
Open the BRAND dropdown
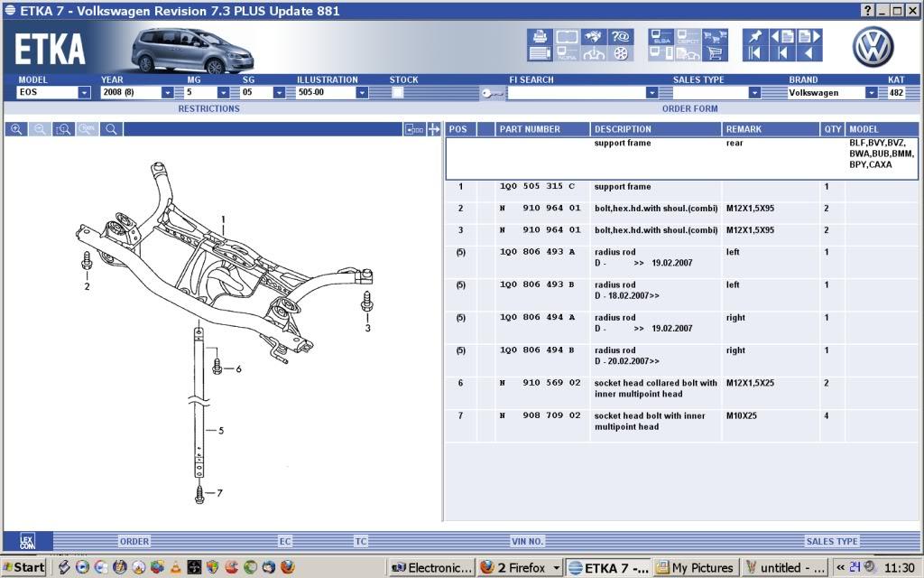point(872,93)
